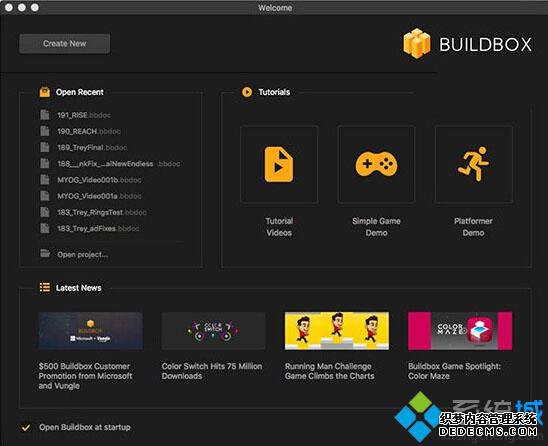Read Buildbox Game Spotlight: Color Maze headline
The width and height of the screenshot is (548, 446).
(x=454, y=371)
